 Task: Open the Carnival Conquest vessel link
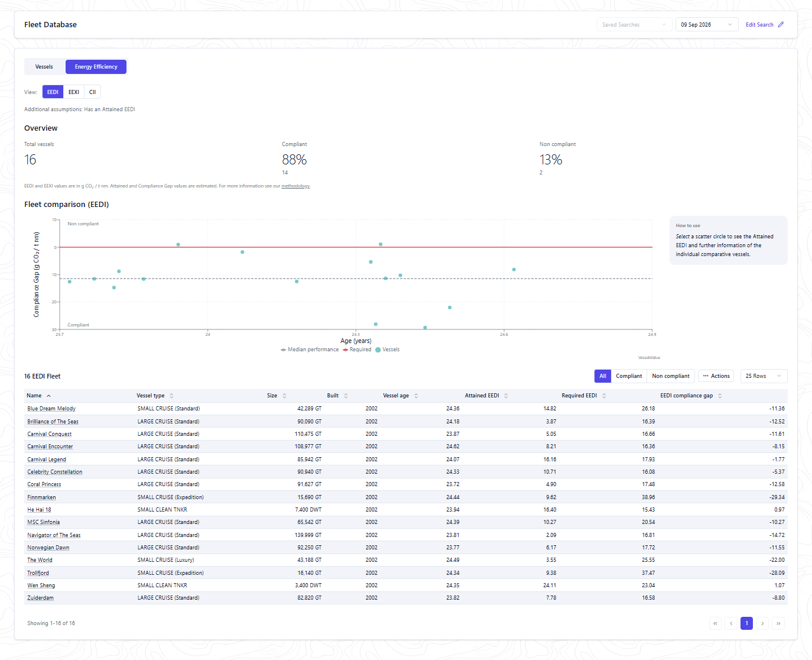tap(50, 434)
